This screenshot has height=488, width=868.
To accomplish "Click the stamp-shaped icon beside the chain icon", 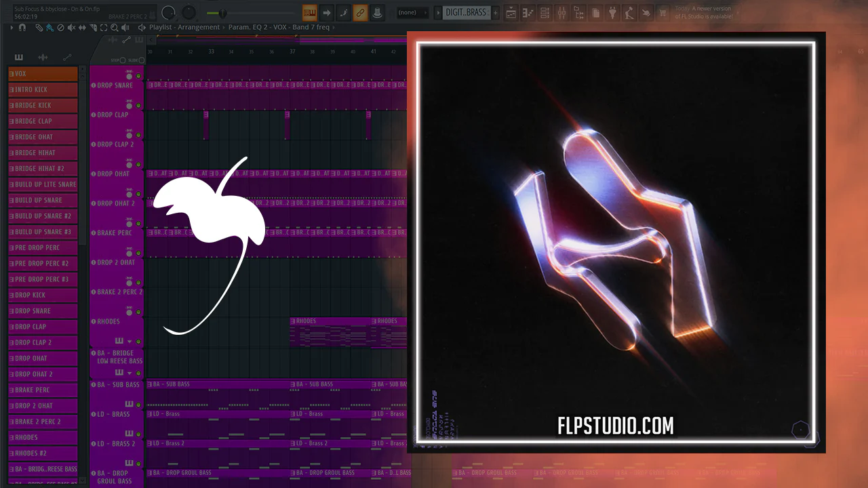I will [377, 12].
